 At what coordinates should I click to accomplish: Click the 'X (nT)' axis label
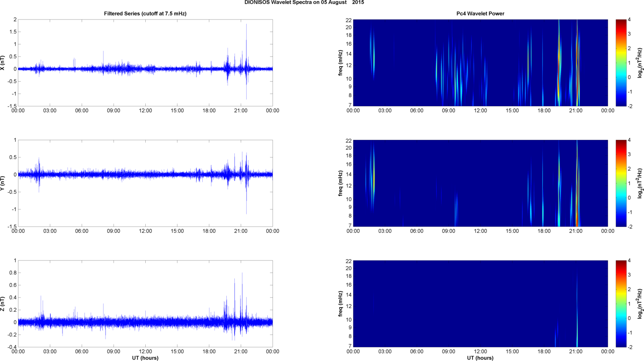(x=3, y=63)
